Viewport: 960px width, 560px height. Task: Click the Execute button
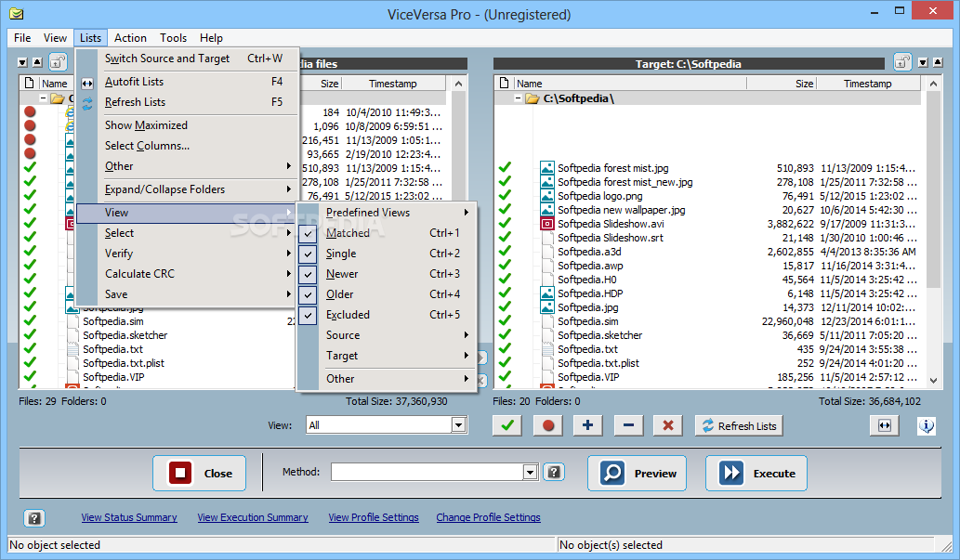tap(756, 473)
